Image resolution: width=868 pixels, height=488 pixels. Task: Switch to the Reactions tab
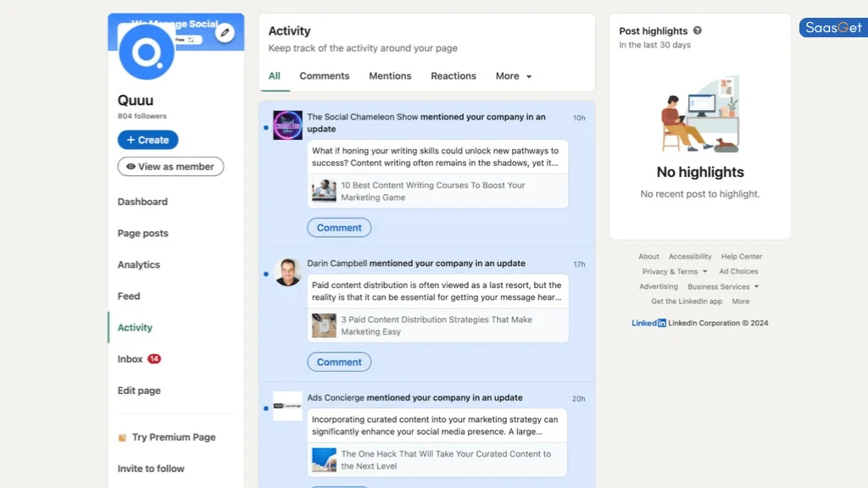point(453,75)
